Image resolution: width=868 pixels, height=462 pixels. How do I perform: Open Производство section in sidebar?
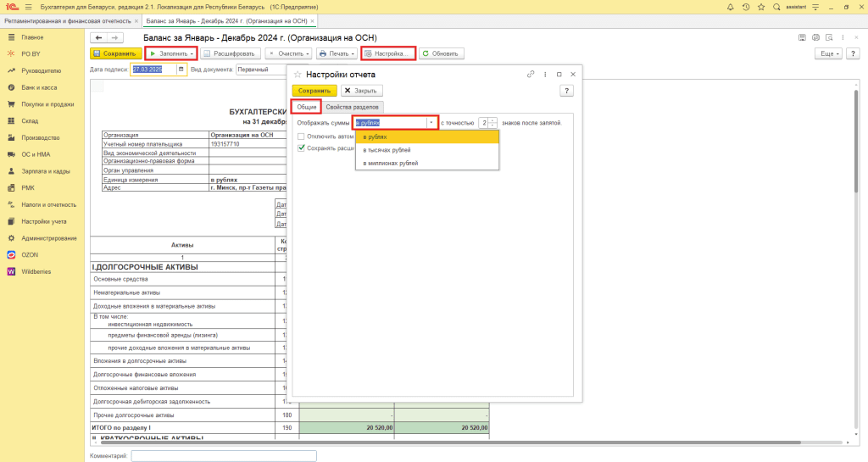point(42,138)
